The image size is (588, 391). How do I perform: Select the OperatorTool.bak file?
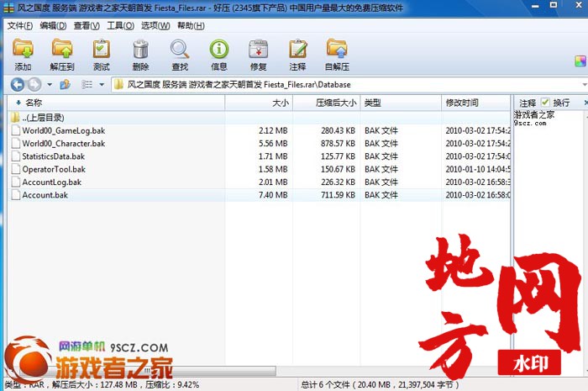pos(54,169)
